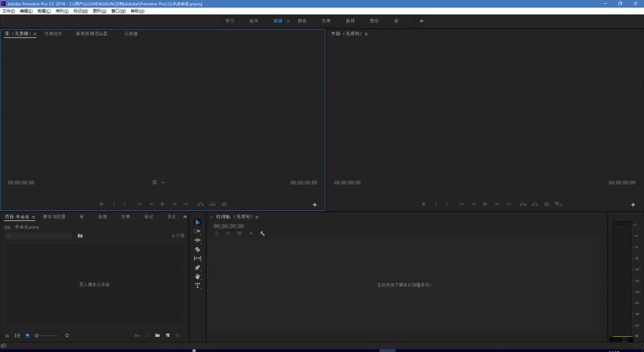
Task: Open button editor plus in Program monitor
Action: pos(633,205)
